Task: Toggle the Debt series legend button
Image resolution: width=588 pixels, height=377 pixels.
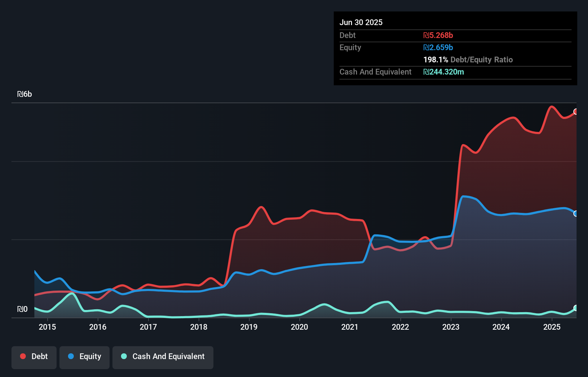Action: coord(34,357)
